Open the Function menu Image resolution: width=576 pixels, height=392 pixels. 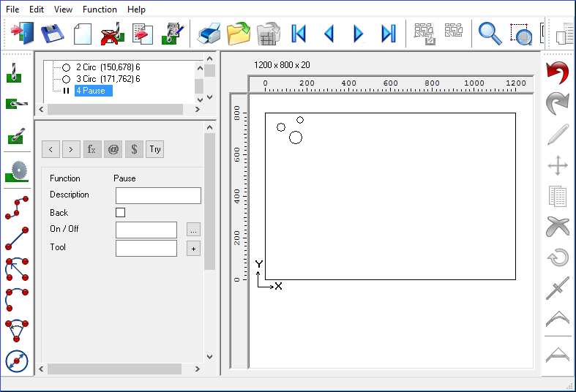click(100, 10)
